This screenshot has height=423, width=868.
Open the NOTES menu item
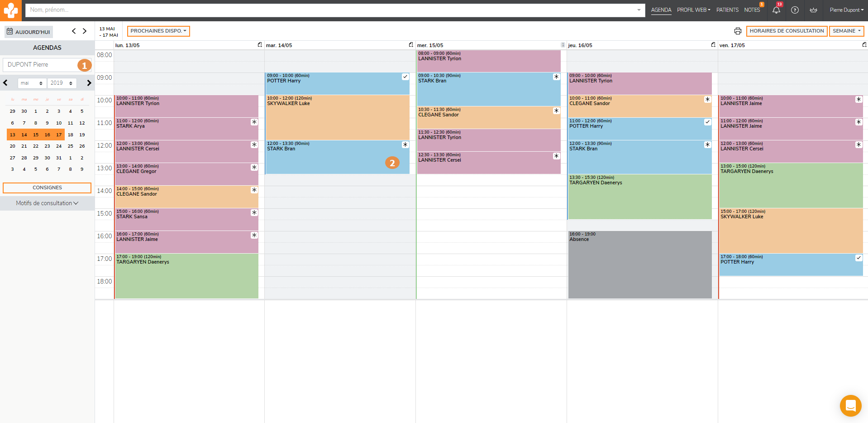click(x=752, y=10)
